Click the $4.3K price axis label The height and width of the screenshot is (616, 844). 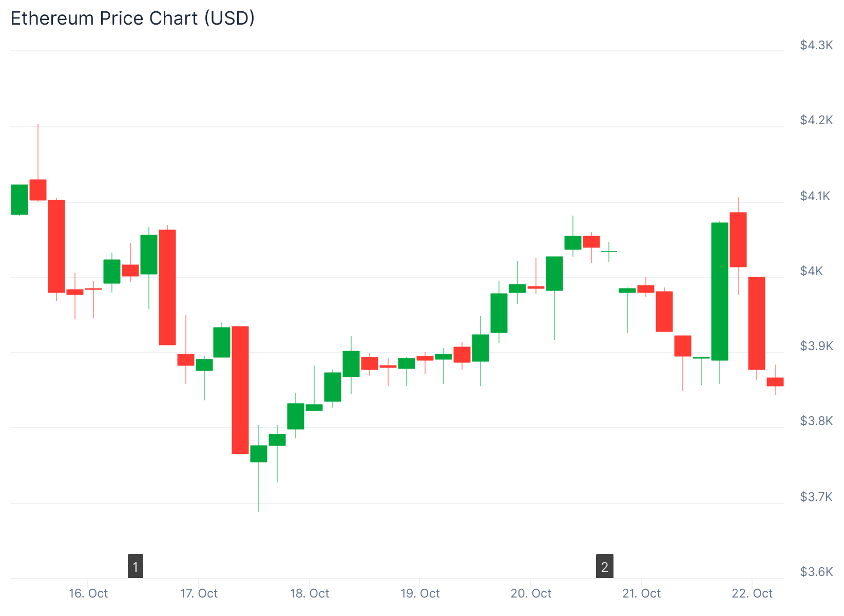[816, 45]
